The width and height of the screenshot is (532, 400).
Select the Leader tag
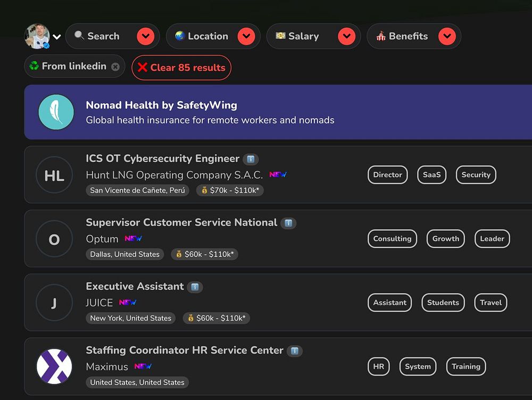(492, 238)
